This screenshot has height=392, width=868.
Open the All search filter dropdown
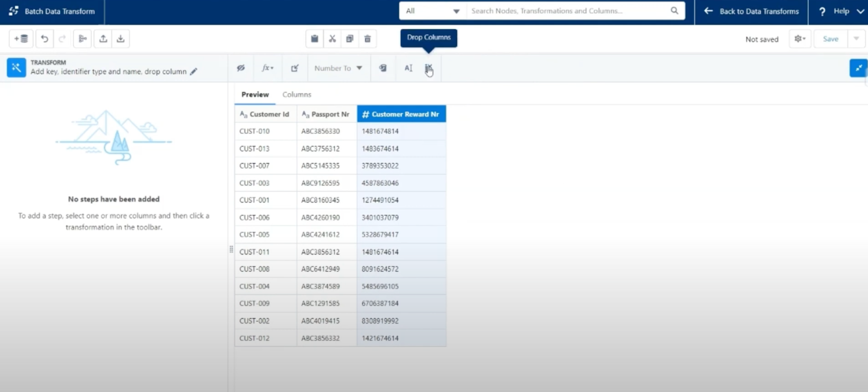coord(432,11)
